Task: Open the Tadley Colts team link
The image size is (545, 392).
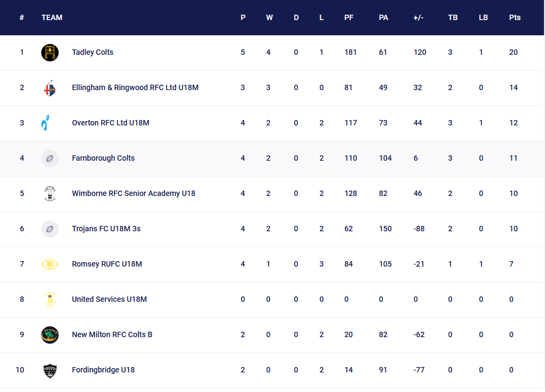Action: coord(92,53)
